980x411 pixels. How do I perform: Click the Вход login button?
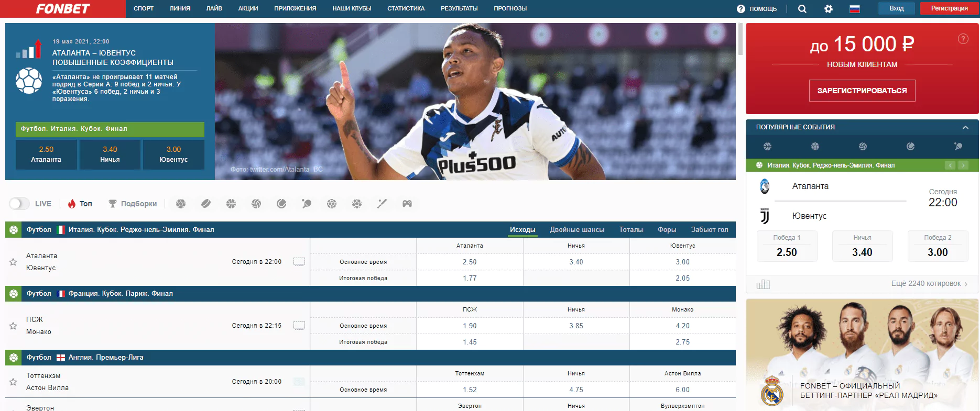pos(897,8)
